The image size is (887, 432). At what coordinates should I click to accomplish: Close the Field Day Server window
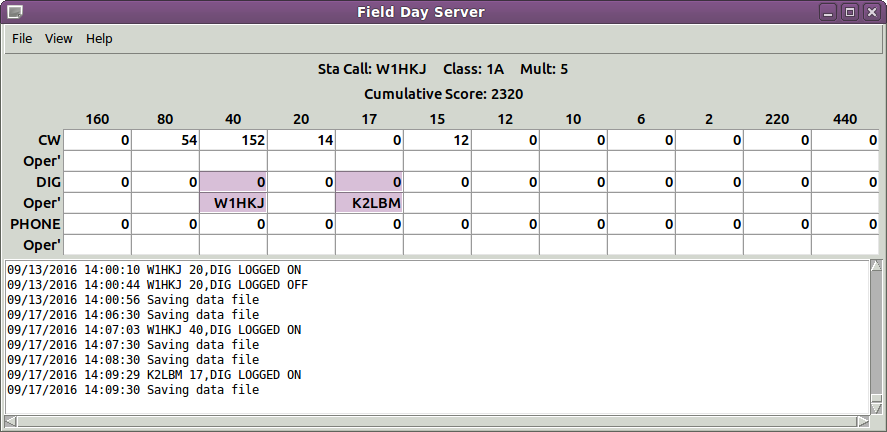pos(871,12)
